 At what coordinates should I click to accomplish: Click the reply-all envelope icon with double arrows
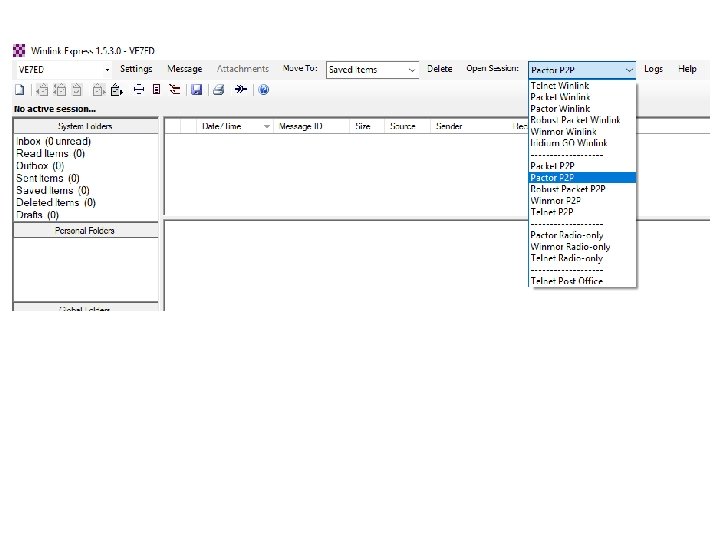[x=60, y=90]
